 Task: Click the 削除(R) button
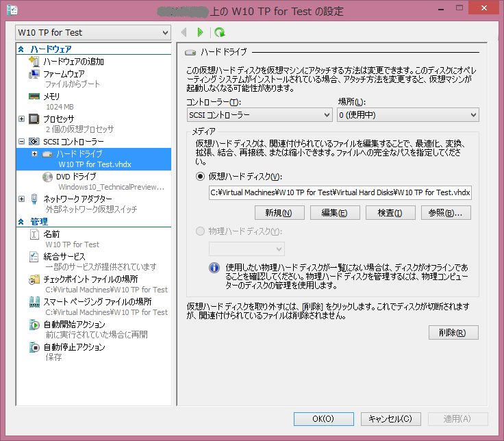pyautogui.click(x=453, y=332)
